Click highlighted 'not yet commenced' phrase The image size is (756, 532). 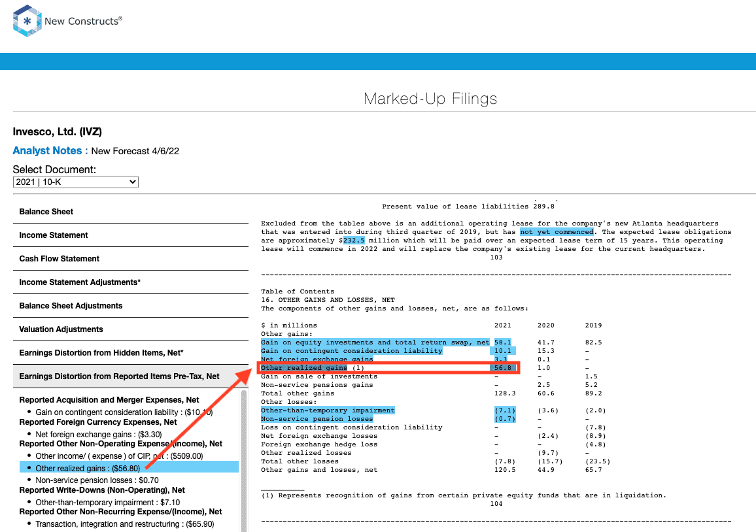coord(557,232)
